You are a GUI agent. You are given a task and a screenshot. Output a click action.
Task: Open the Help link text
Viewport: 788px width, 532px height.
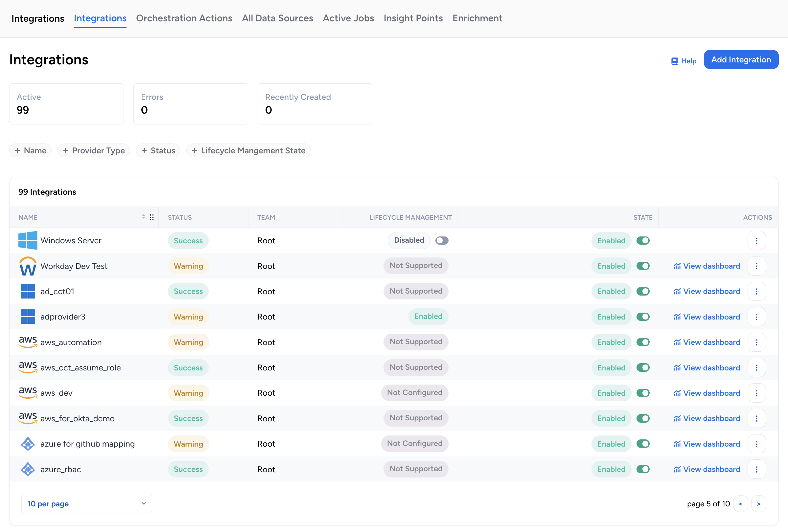[689, 61]
